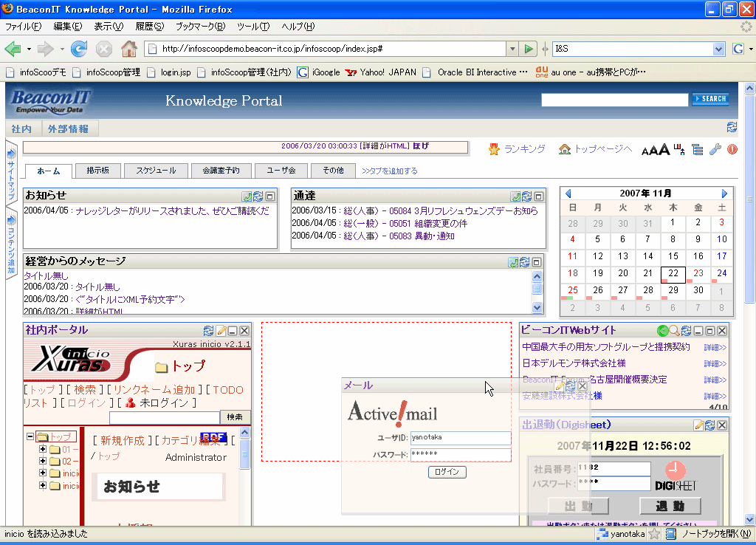This screenshot has width=756, height=545.
Task: Edit the 出退勤(Digisheet) gadget with the pencil icon
Action: 698,425
